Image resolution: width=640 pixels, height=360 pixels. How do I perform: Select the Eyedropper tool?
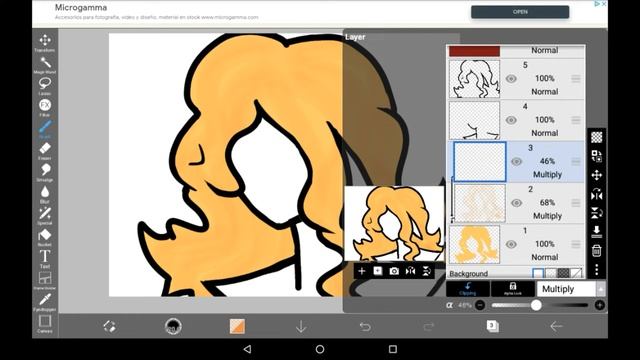click(x=45, y=302)
